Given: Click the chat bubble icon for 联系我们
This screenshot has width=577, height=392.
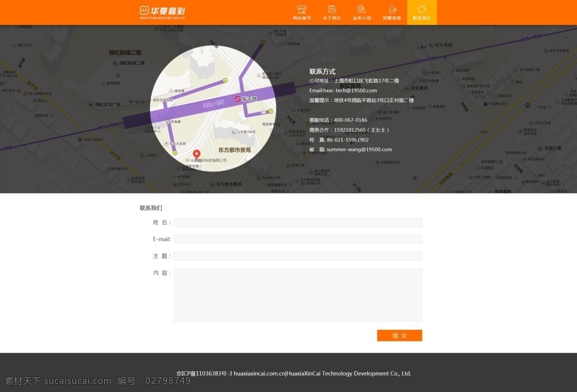Looking at the screenshot, I should pos(422,10).
